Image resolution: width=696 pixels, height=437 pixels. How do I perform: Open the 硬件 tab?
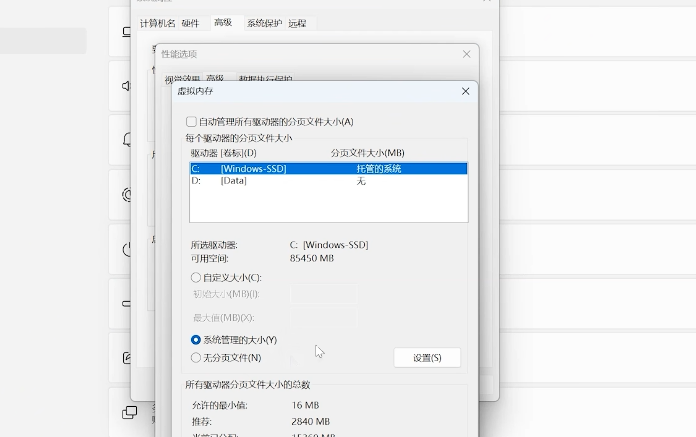coord(190,22)
